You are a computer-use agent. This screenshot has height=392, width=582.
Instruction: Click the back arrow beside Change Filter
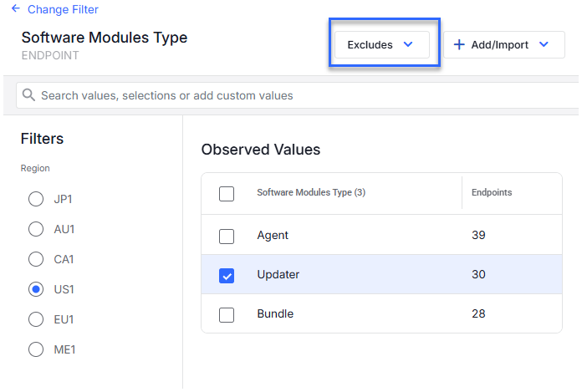pos(16,8)
